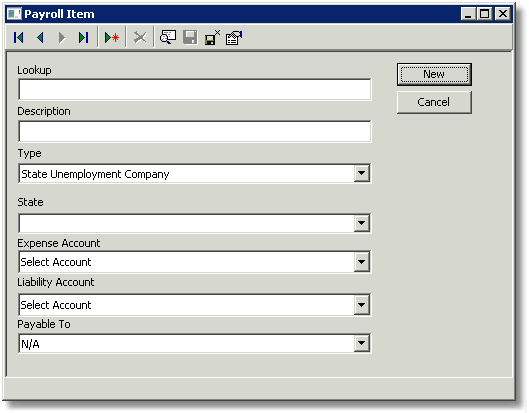The image size is (529, 413).
Task: Focus the Lookup text field
Action: (195, 90)
